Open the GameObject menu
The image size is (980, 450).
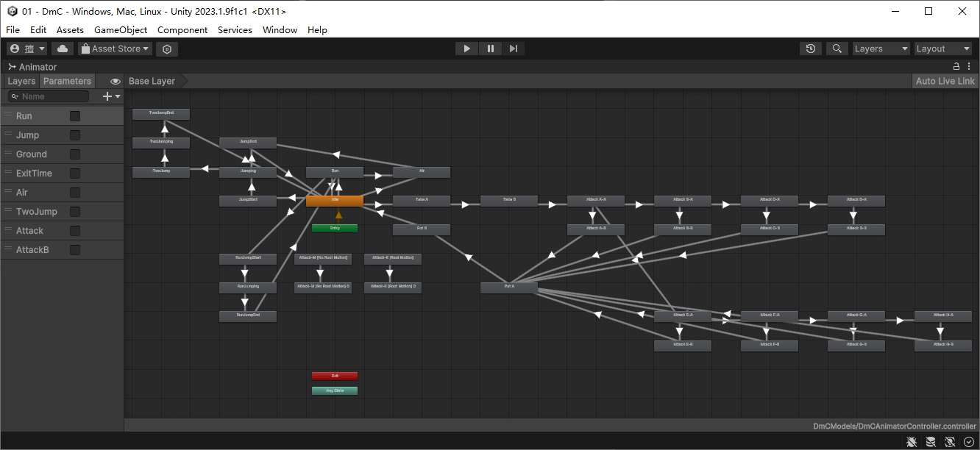coord(121,30)
